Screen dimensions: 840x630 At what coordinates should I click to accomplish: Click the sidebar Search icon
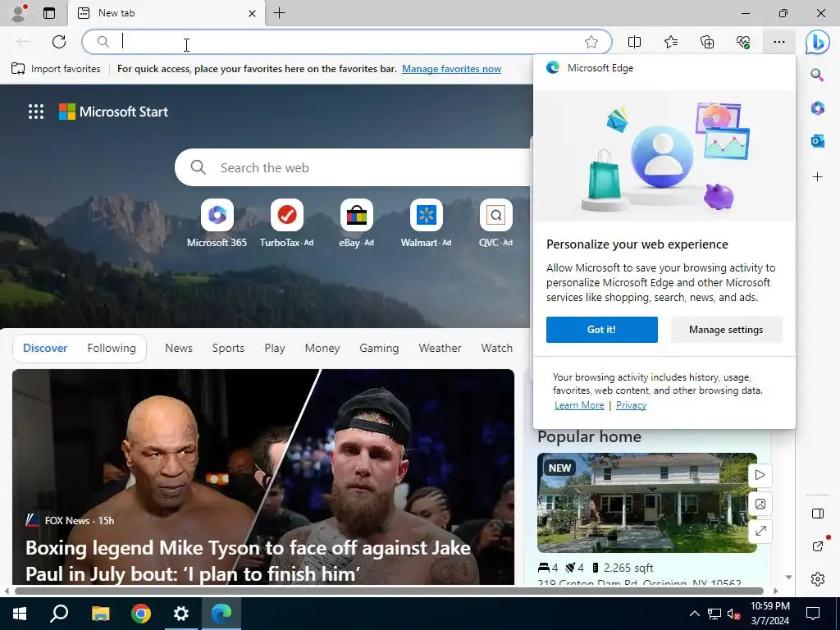[817, 75]
